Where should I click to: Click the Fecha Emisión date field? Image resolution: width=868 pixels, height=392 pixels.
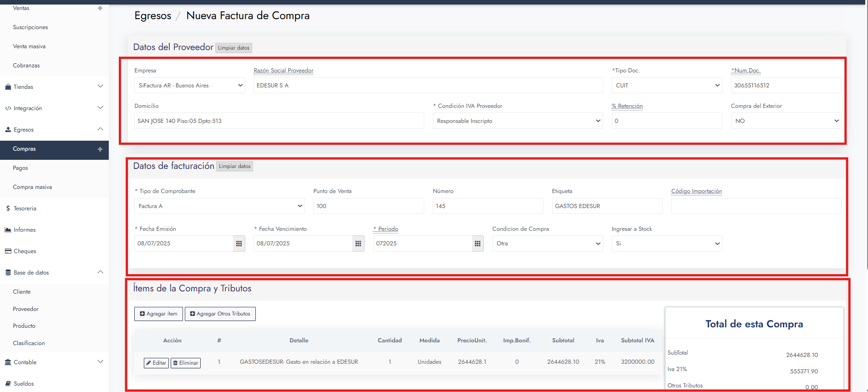[x=183, y=244]
